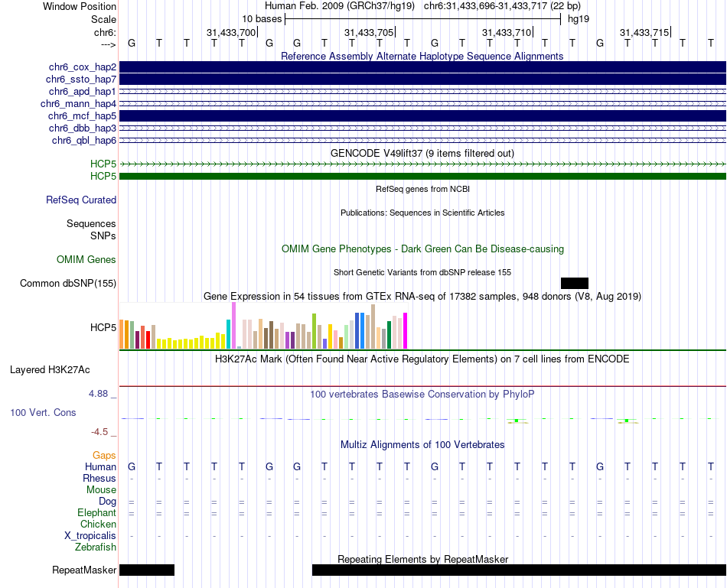Click the OMIM Gene Phenotypes track title
Screen dimensions: 727x588
pos(422,249)
